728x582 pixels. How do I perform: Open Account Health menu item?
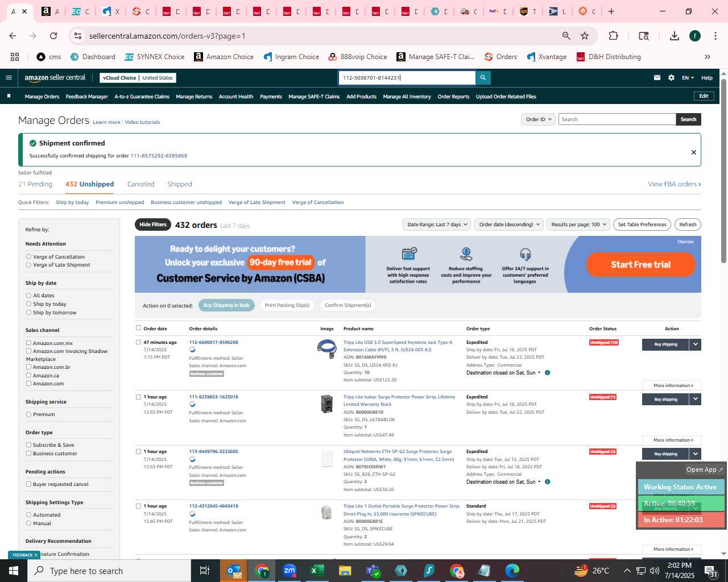[236, 97]
